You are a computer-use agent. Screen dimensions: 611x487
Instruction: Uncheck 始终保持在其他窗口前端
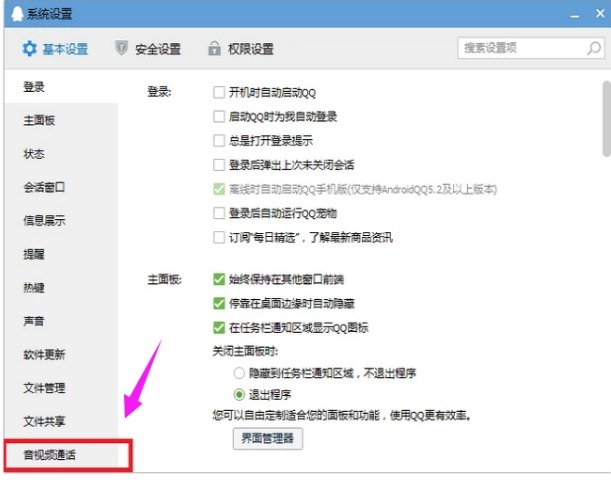pyautogui.click(x=219, y=279)
